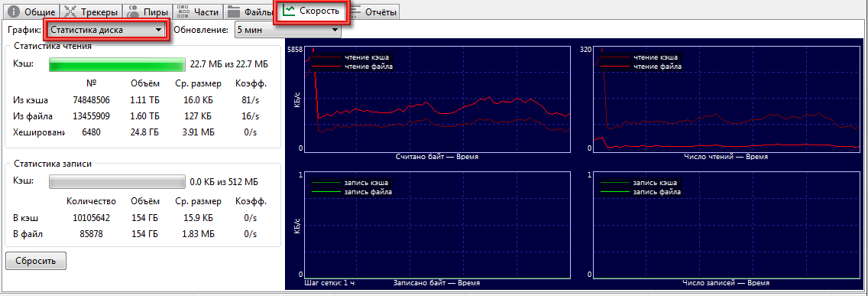Click the Из кэша row label
Viewport: 868px width, 296px height.
point(31,100)
